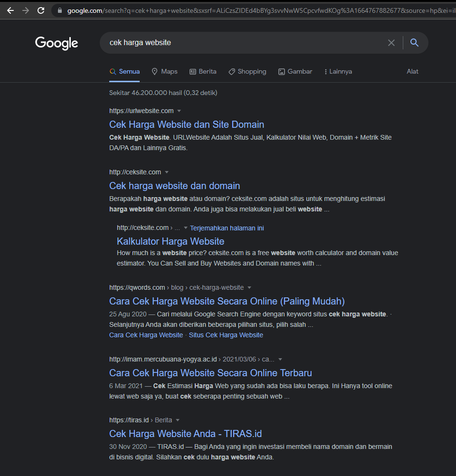Expand dropdown arrow next to urlwebsite.com
This screenshot has width=456, height=476.
[x=179, y=111]
